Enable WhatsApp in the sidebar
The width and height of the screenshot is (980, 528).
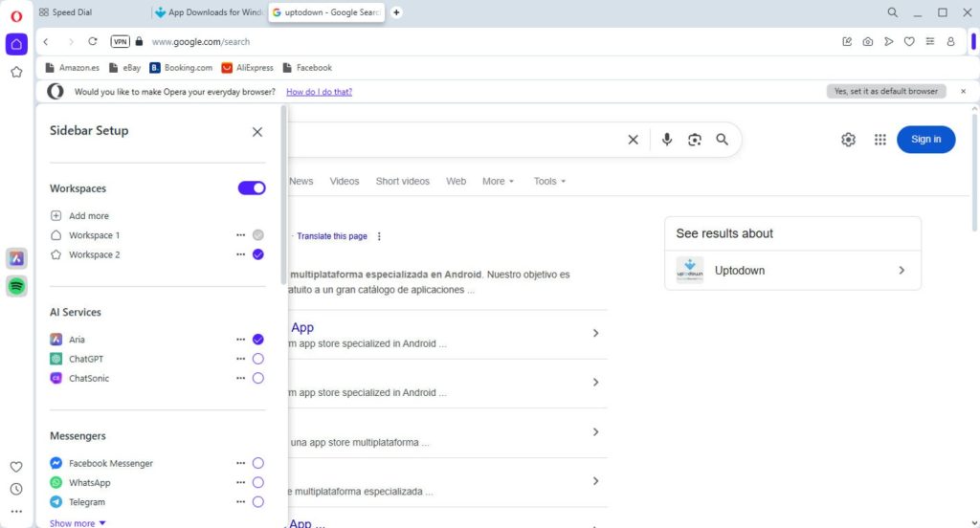258,482
